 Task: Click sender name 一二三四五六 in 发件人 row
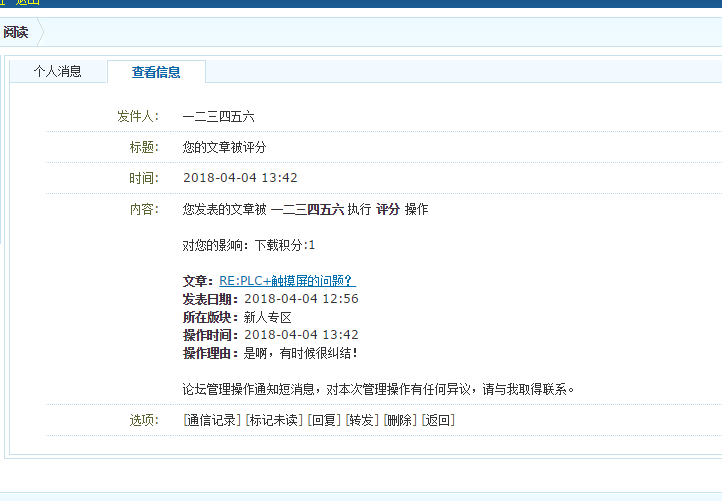218,117
